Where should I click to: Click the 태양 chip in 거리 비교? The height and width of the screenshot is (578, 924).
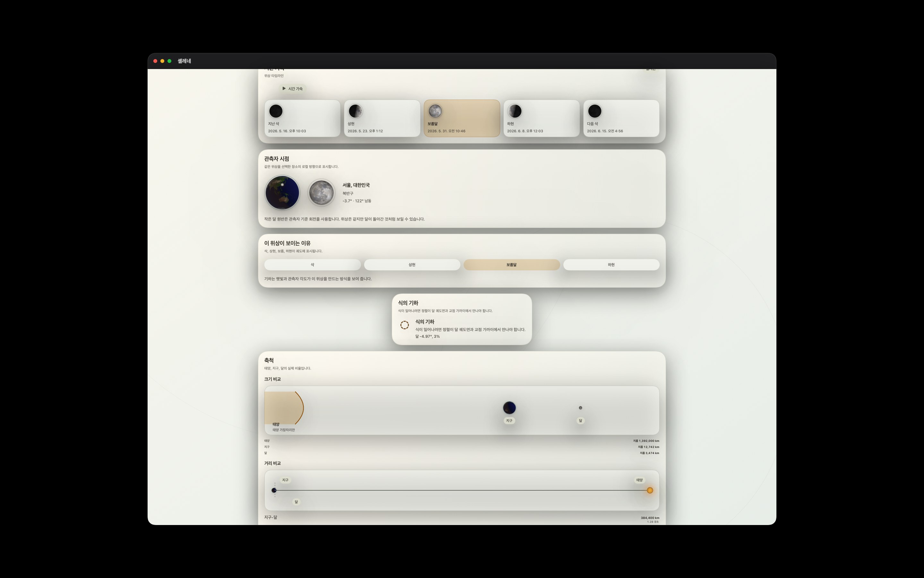[x=639, y=480]
